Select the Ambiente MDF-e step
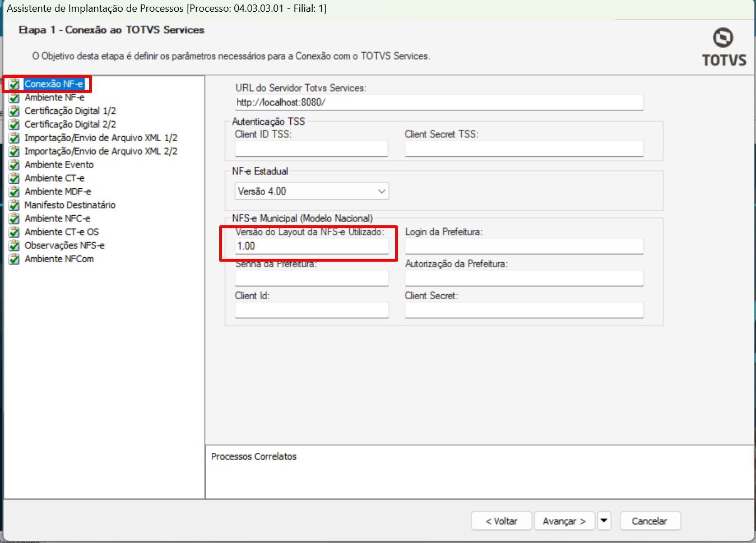Screen dimensions: 756x543 pyautogui.click(x=58, y=192)
